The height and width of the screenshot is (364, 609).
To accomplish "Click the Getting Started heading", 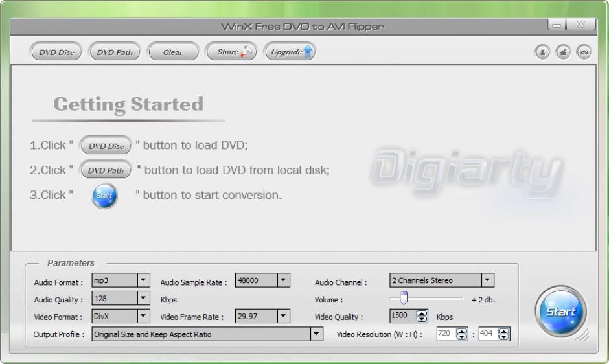I will coord(128,104).
